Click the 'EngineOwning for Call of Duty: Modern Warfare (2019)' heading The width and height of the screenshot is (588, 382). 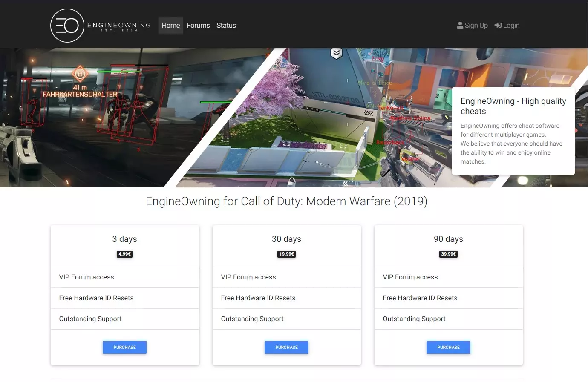(286, 201)
